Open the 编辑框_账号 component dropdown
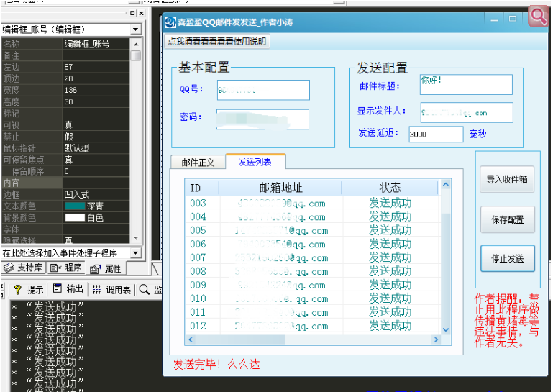The height and width of the screenshot is (392, 553). click(135, 29)
